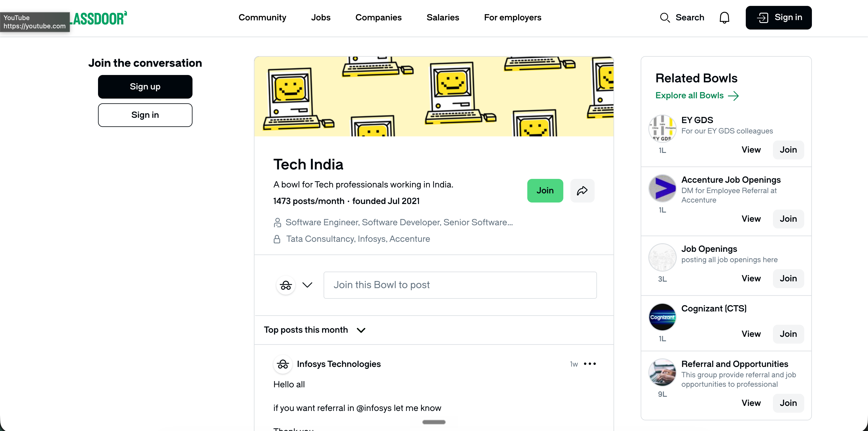The width and height of the screenshot is (868, 431).
Task: Click the 1w post timestamp
Action: coord(573,364)
